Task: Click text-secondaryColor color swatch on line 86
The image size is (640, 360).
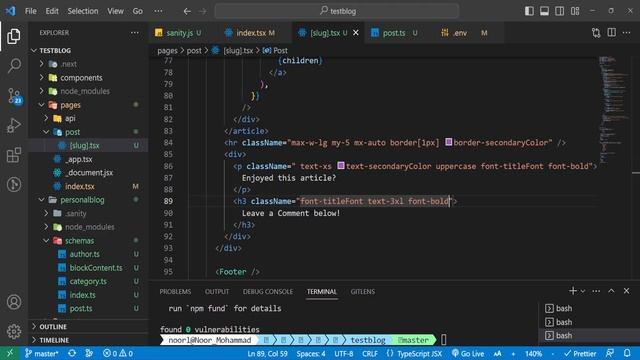Action: tap(341, 166)
